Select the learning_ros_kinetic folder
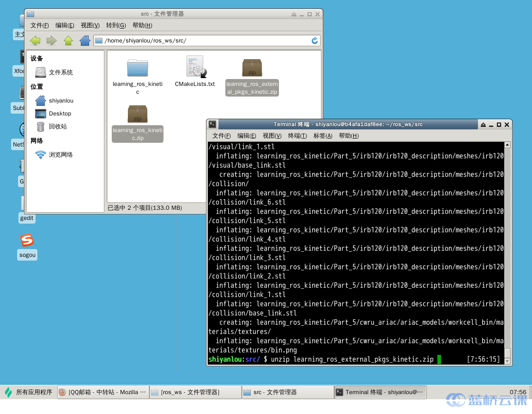 coord(138,68)
